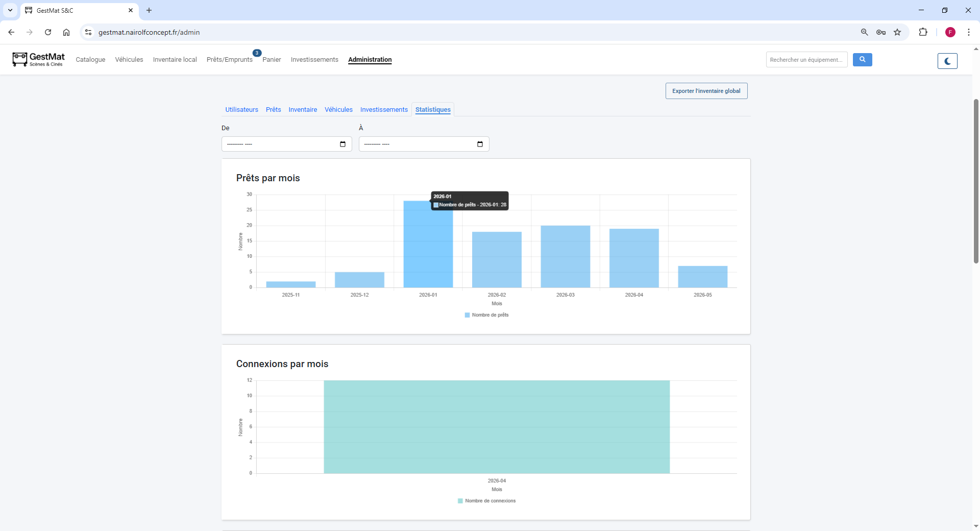
Task: Click the browser forward arrow
Action: 30,32
